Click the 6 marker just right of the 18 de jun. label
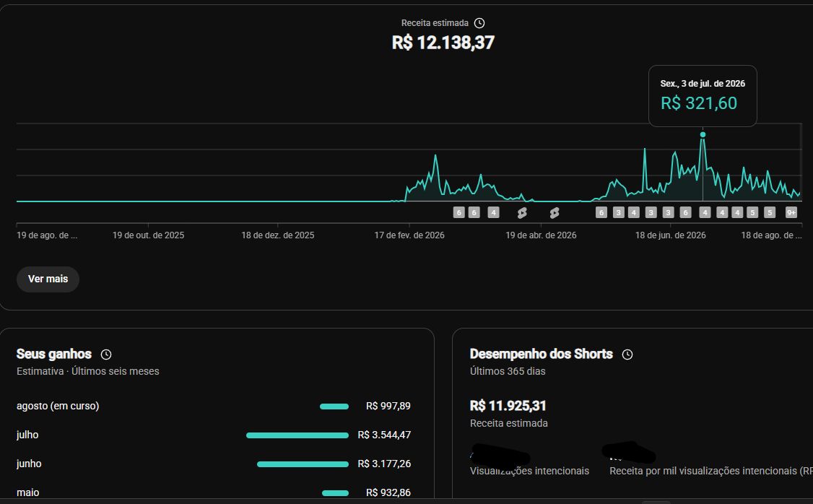 [x=685, y=212]
